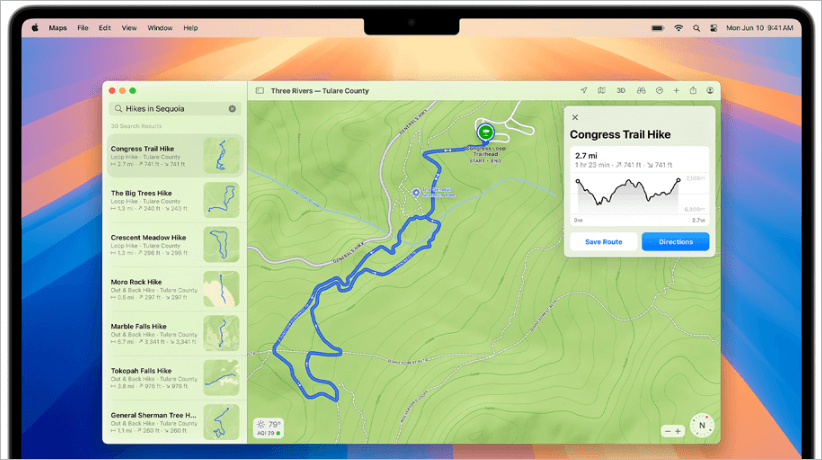This screenshot has height=460, width=822.
Task: Select Congress Trail Hike result
Action: click(175, 156)
